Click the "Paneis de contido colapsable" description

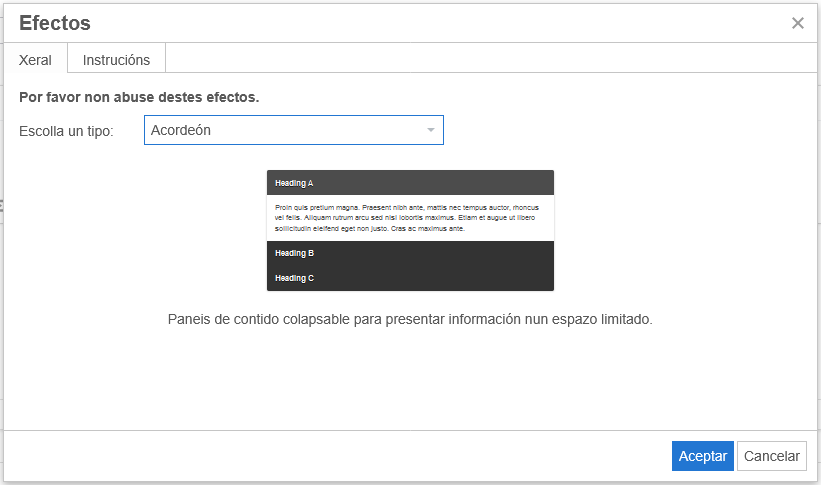click(410, 320)
